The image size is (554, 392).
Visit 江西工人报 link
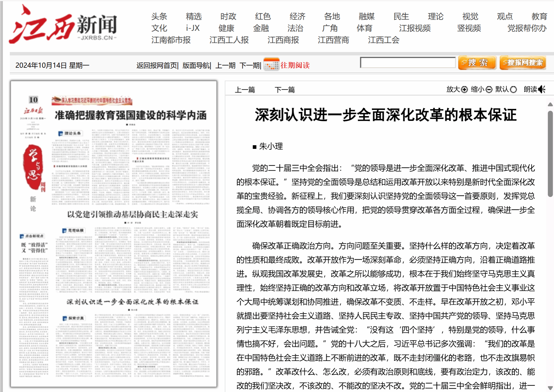[229, 40]
